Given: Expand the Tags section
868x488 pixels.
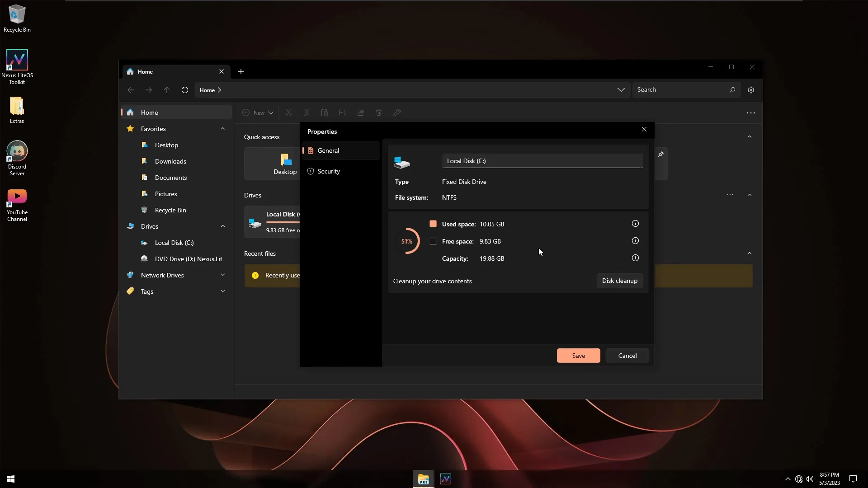Looking at the screenshot, I should pos(223,291).
